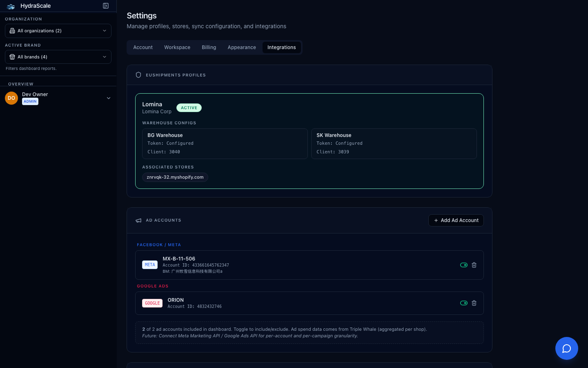Delete the MX-B-11-506 Meta ad account
The width and height of the screenshot is (588, 368).
pos(474,265)
